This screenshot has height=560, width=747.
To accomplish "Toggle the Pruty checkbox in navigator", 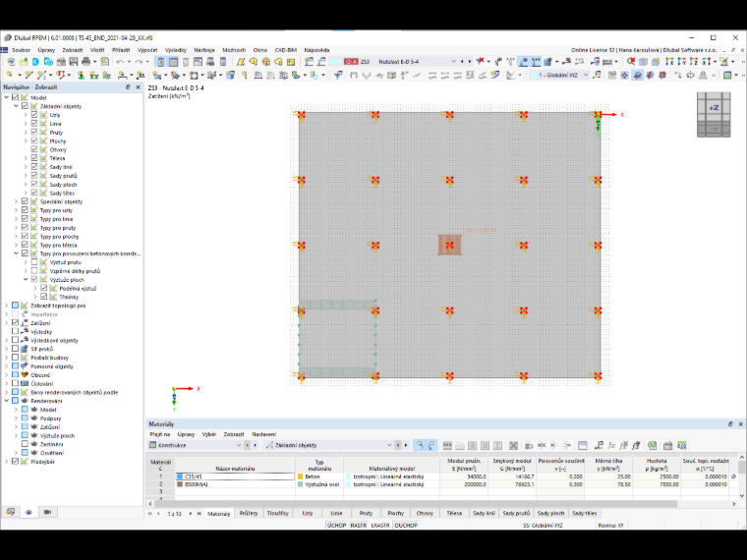I will point(34,132).
